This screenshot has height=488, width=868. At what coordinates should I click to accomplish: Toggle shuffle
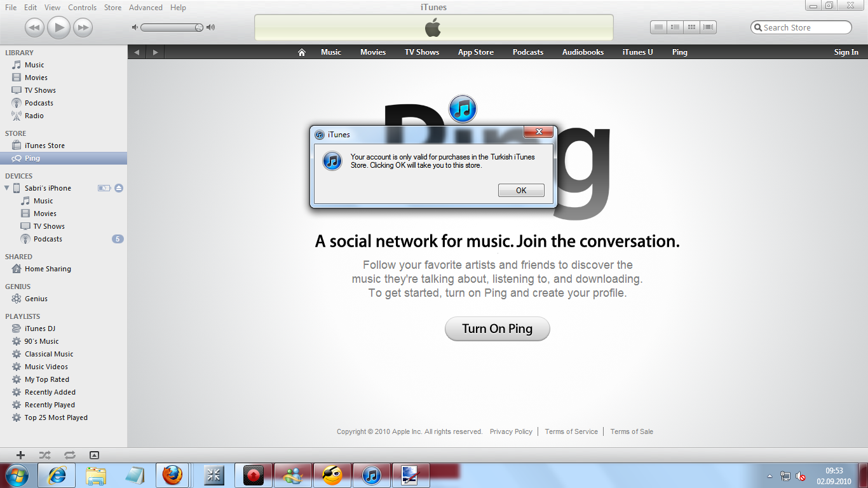click(44, 455)
